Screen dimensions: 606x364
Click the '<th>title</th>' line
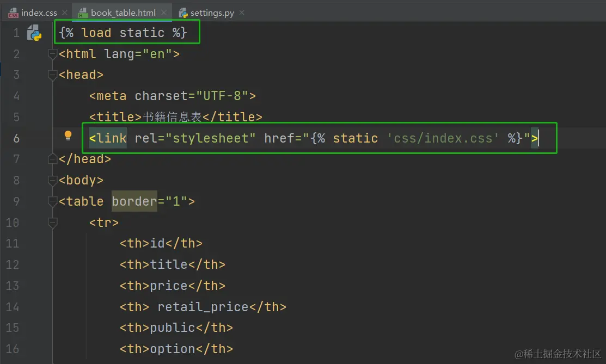(173, 264)
